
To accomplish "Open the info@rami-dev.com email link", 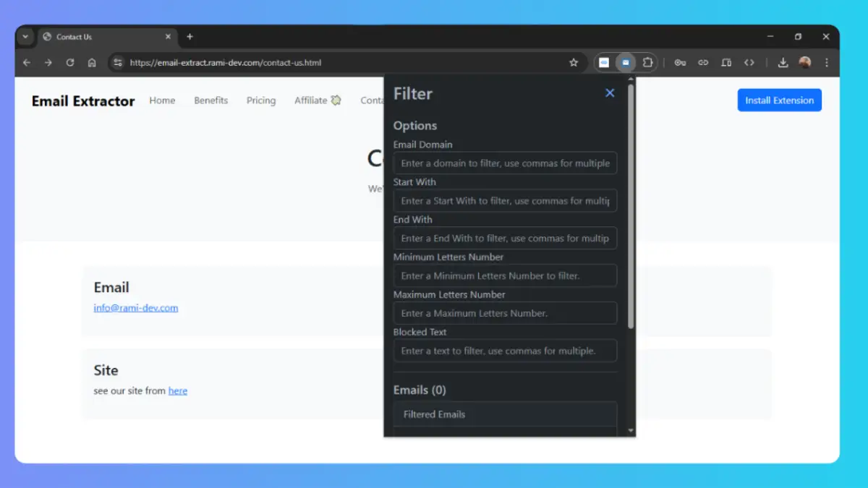I will click(136, 308).
